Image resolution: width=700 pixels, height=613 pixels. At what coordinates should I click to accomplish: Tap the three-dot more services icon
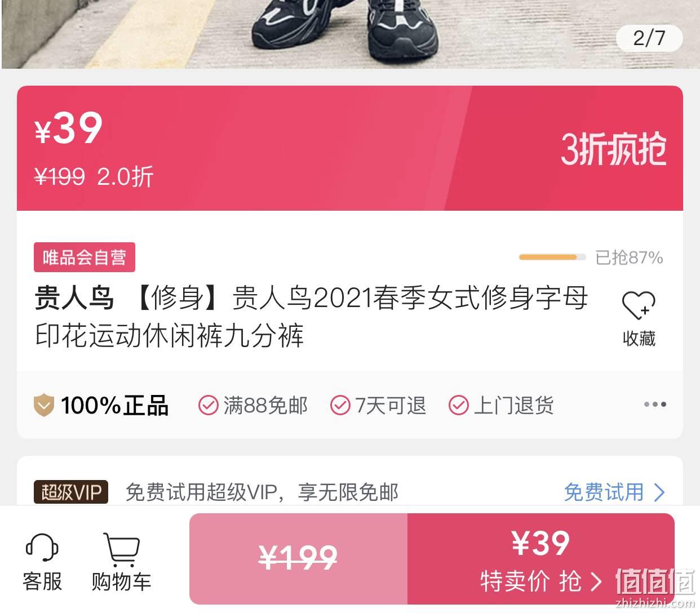[655, 404]
